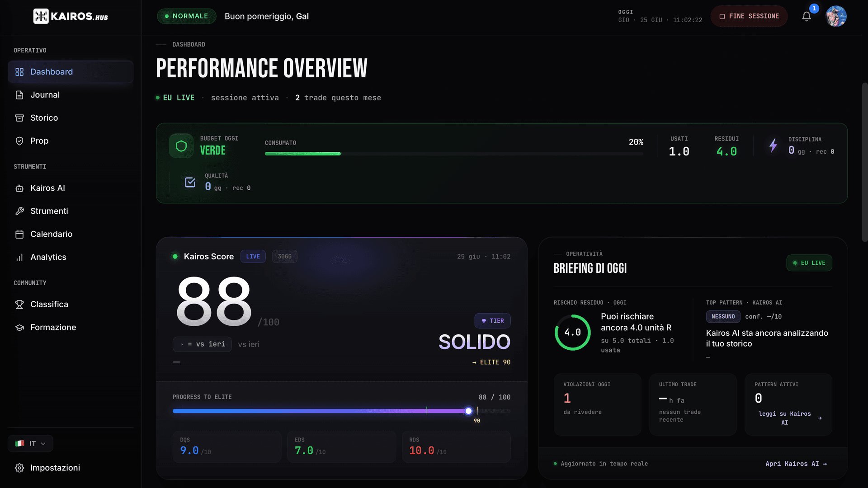Click the Prop shield icon

19,141
